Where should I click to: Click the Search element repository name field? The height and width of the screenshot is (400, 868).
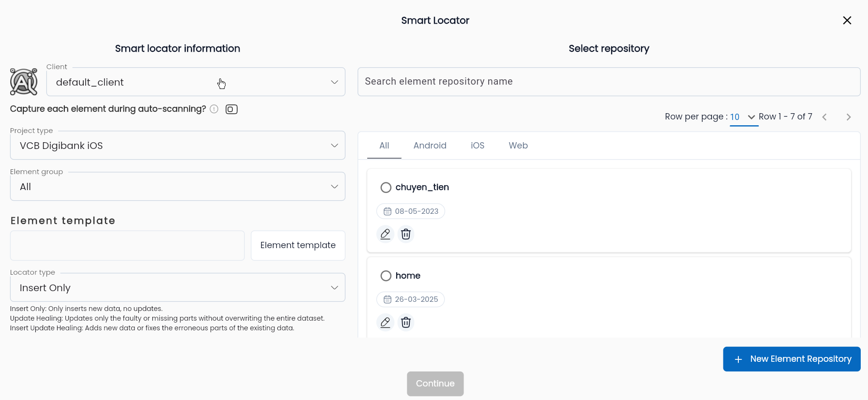[609, 82]
